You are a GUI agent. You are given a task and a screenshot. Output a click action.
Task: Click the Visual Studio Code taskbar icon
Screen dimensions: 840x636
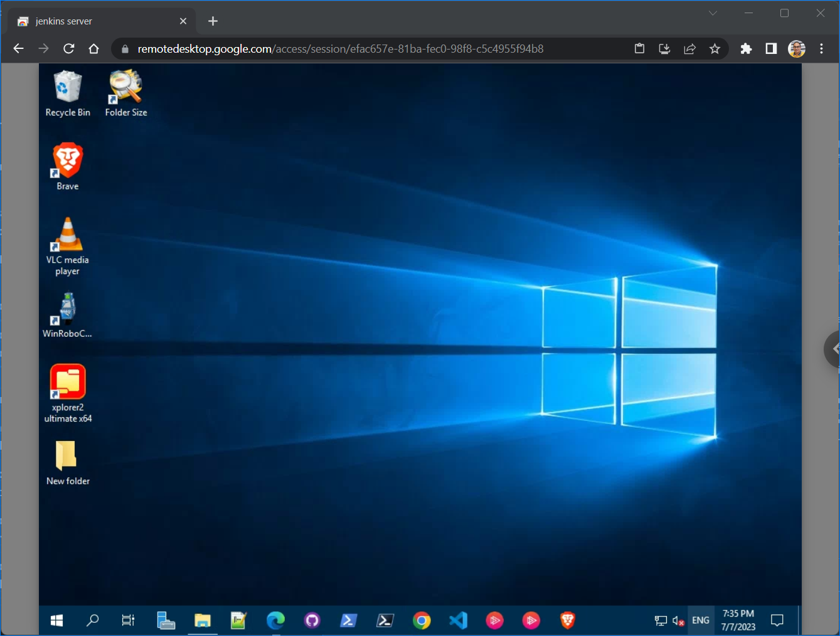click(x=458, y=620)
